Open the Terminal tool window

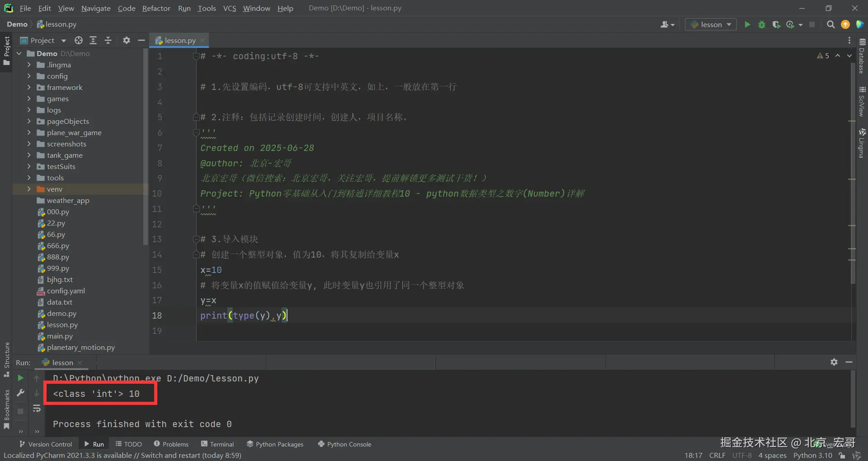[217, 444]
